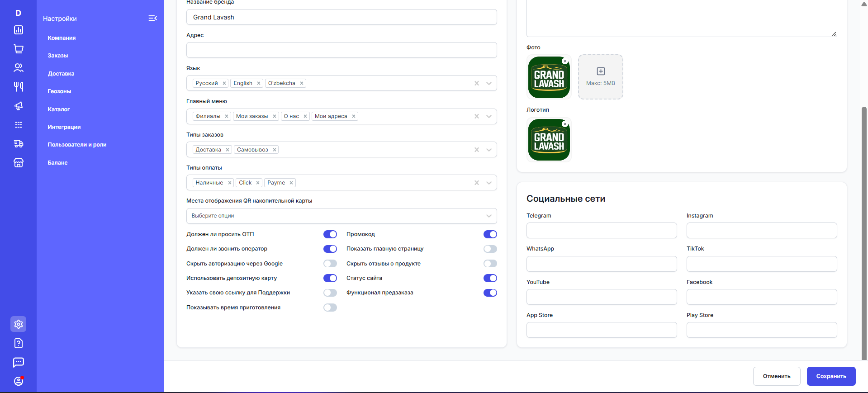Click the Telegram link input field
Viewport: 868px width, 393px height.
click(601, 231)
